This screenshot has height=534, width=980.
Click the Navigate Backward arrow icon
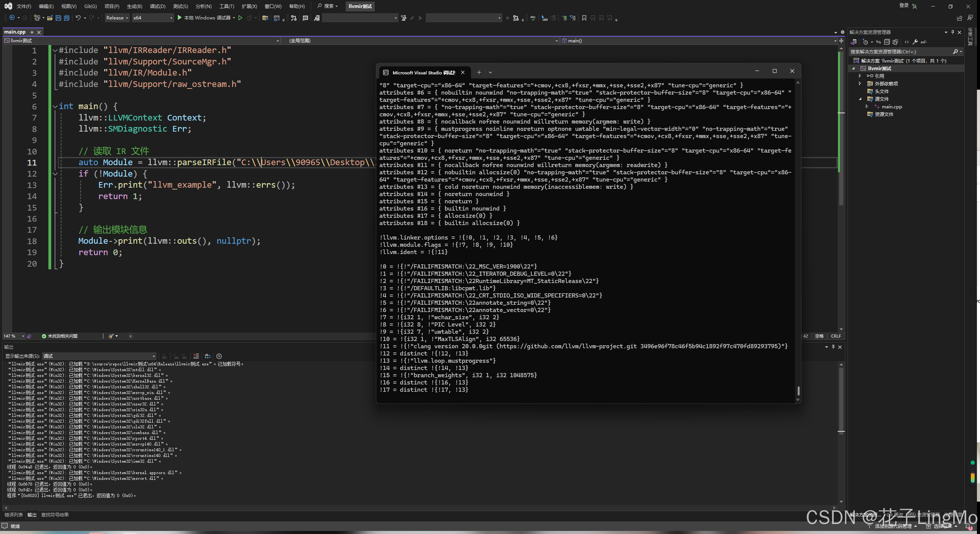[x=12, y=18]
